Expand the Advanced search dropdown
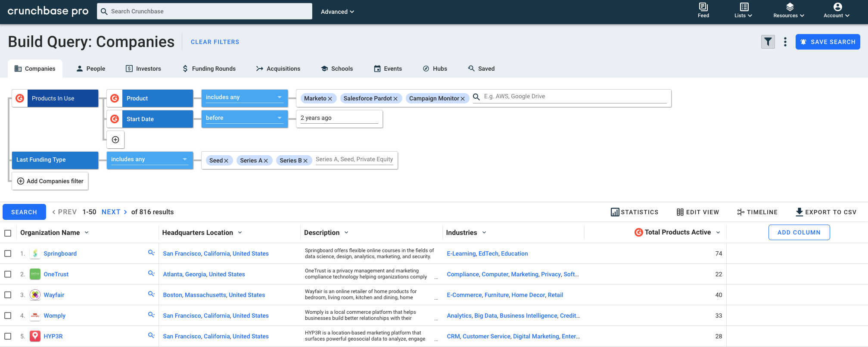The width and height of the screenshot is (868, 347). [337, 12]
